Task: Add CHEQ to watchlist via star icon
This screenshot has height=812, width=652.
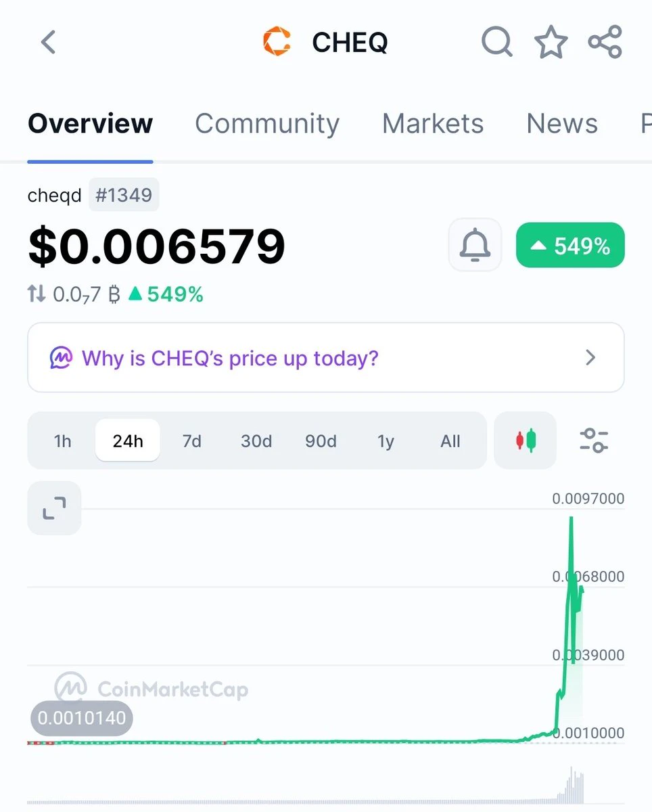Action: (551, 42)
